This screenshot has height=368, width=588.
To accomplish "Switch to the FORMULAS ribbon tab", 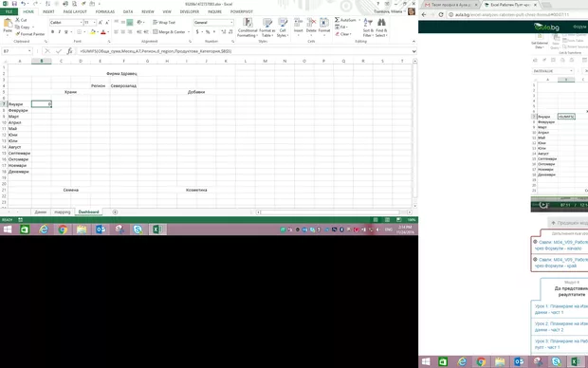I will click(x=105, y=12).
